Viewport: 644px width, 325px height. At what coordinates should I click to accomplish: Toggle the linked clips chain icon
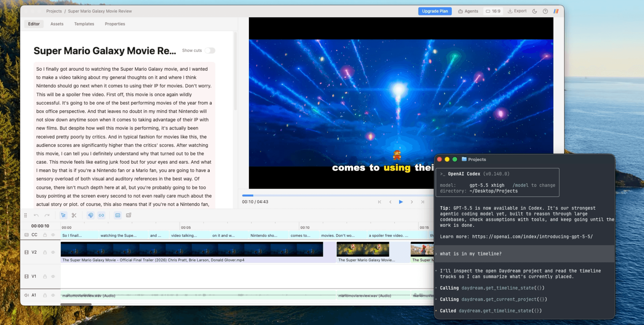[x=101, y=215]
